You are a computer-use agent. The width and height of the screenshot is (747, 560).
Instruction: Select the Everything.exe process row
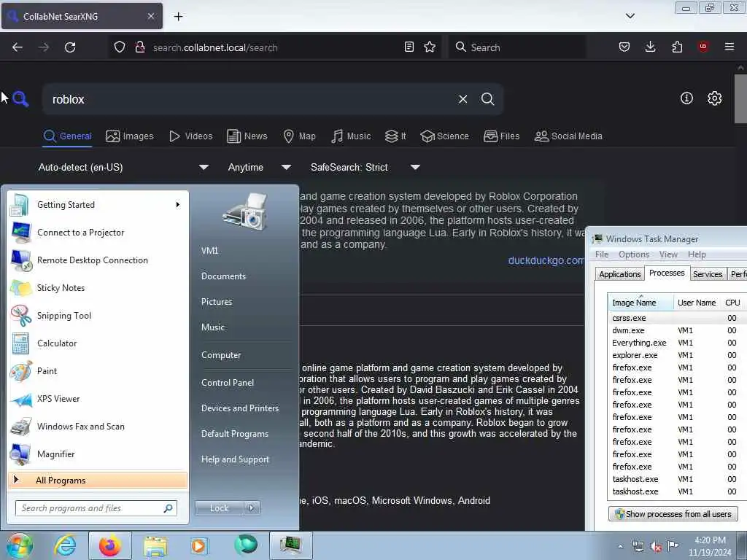(x=676, y=343)
